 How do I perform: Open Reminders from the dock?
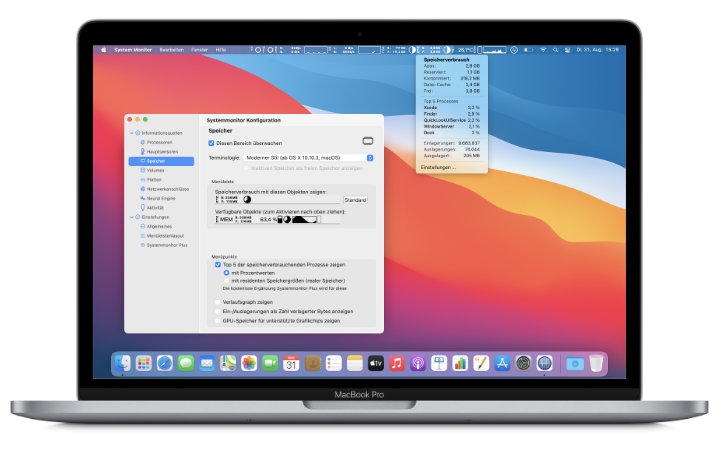[x=334, y=364]
